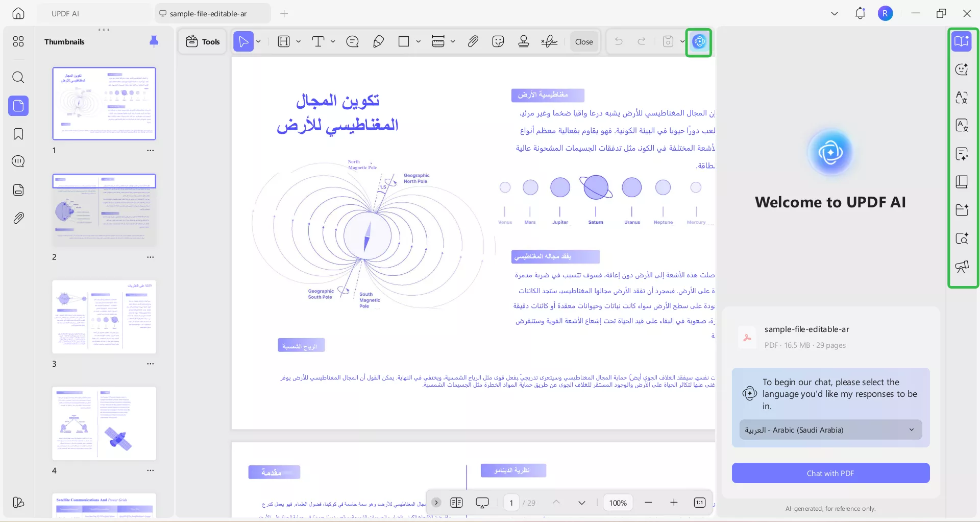Screen dimensions: 980x522
Task: Attach a file with the paperclip tool
Action: [x=473, y=41]
